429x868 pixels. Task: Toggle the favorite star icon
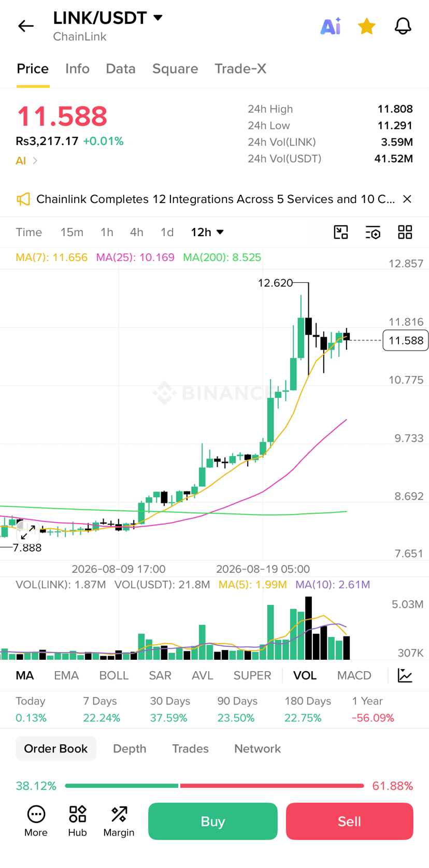pos(367,26)
